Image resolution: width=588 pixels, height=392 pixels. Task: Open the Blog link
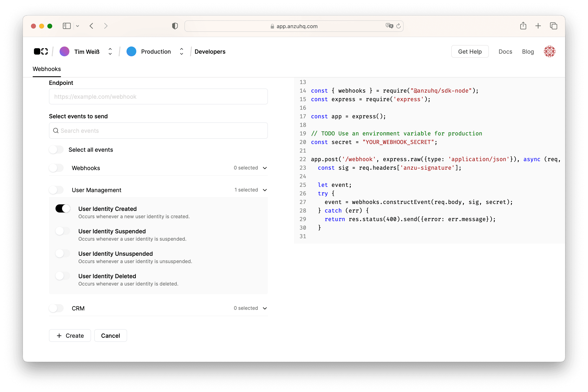[528, 52]
